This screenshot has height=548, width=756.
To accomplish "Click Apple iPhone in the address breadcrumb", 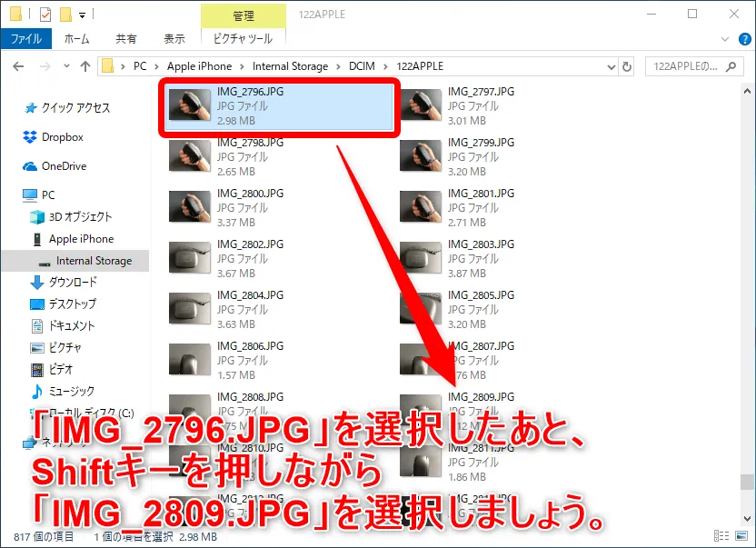I will (x=199, y=66).
